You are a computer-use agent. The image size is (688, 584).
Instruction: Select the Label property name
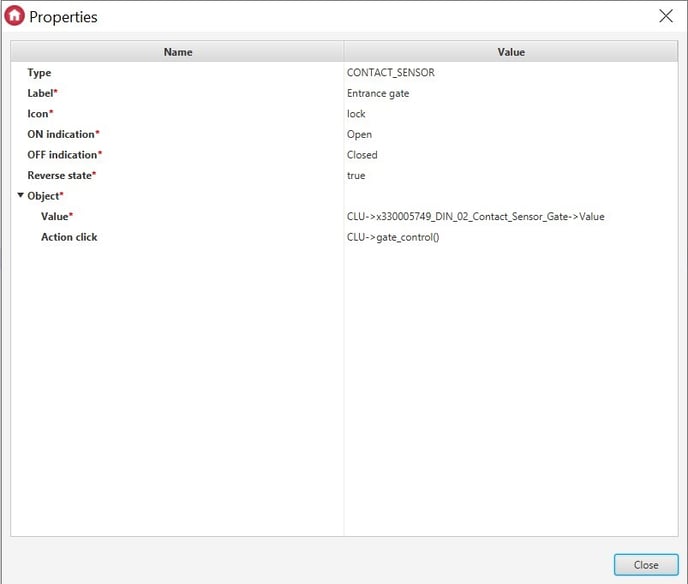pyautogui.click(x=42, y=93)
